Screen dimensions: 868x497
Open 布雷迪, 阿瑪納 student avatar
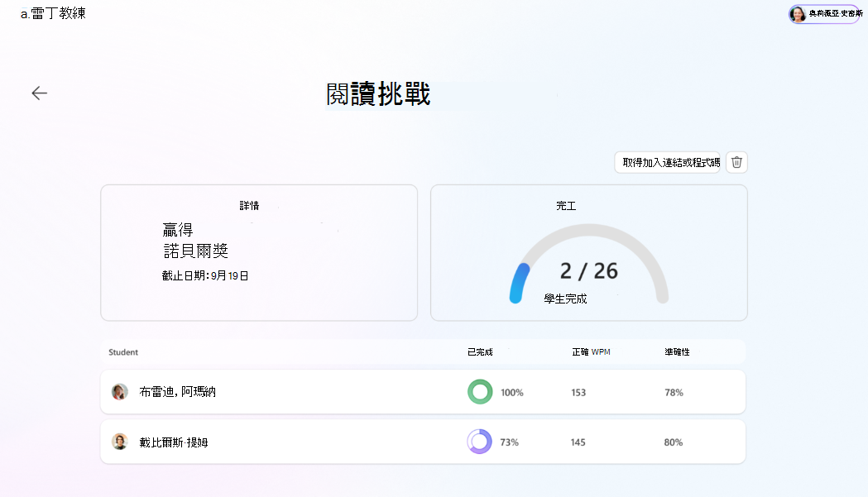(x=120, y=392)
